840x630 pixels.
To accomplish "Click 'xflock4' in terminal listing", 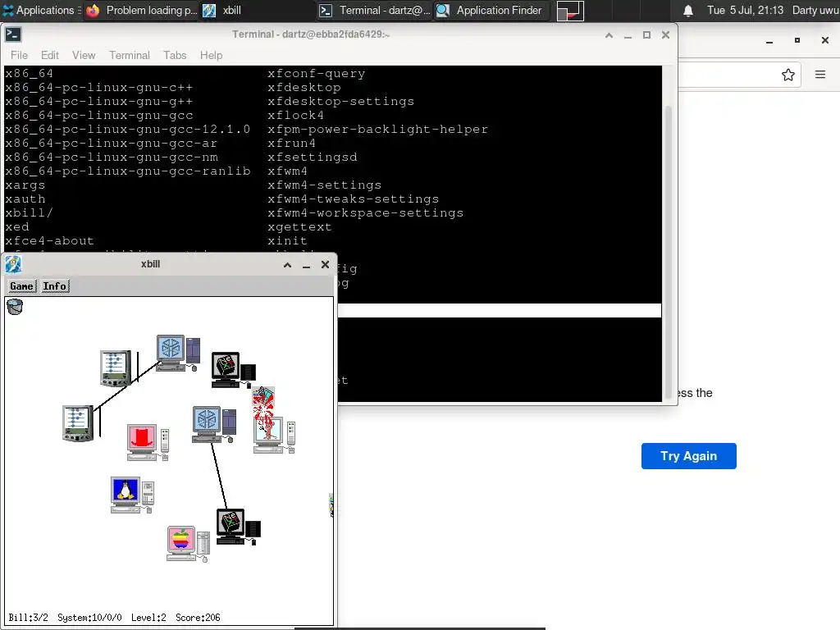I will click(295, 115).
